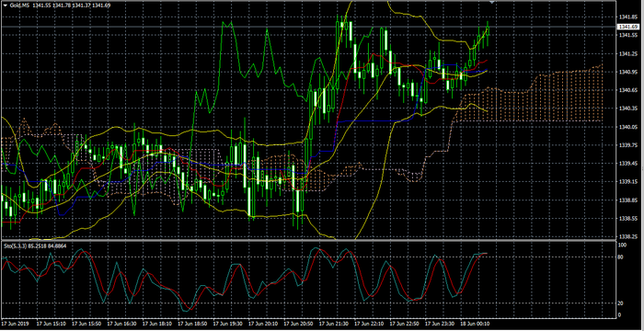The width and height of the screenshot is (644, 331).
Task: Click the 17 Jun 18:50 time label
Action: coord(191,323)
